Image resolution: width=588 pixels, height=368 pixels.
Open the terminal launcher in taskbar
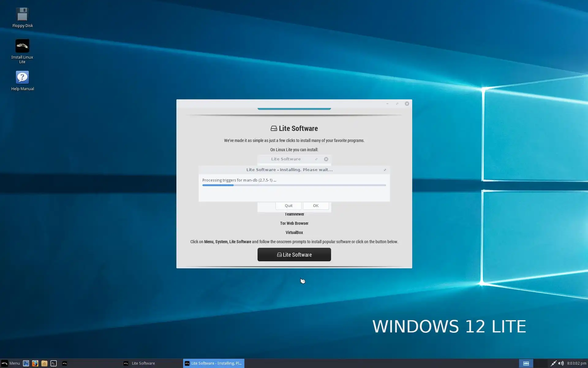[x=54, y=363]
